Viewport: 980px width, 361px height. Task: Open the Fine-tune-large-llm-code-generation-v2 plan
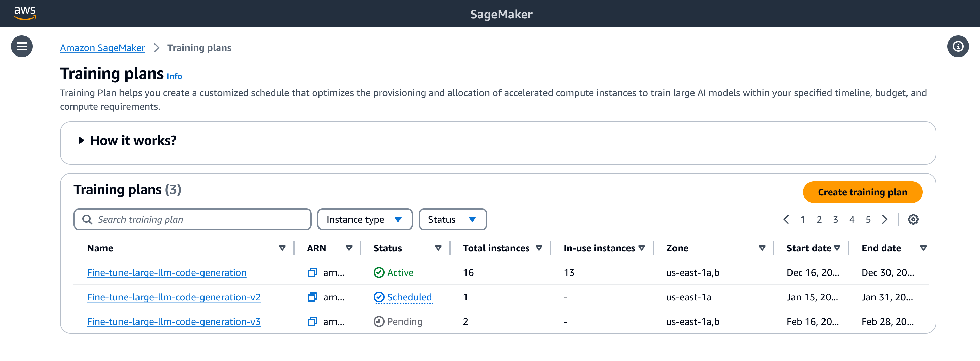point(174,297)
